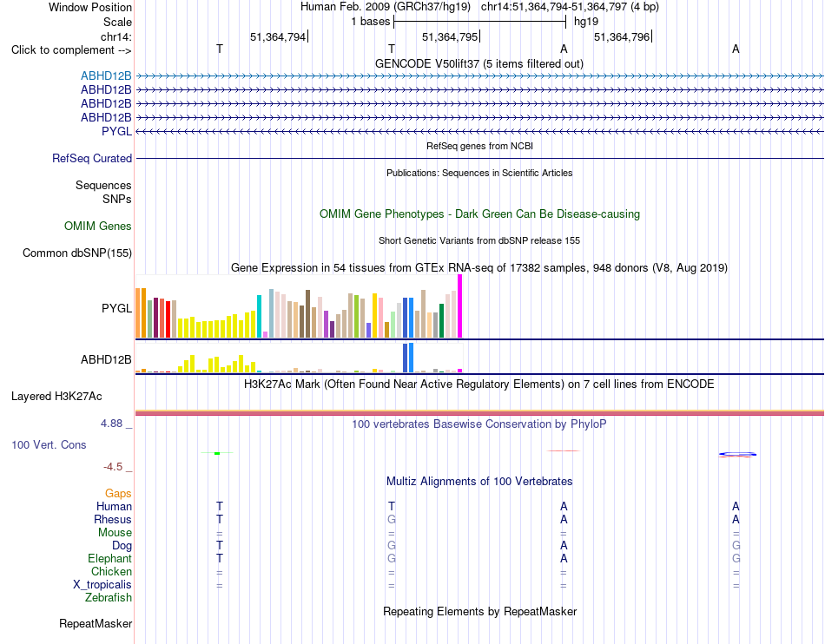Click 'RefSeq genes from NCBI' title
Screen dimensions: 825x644
479,146
